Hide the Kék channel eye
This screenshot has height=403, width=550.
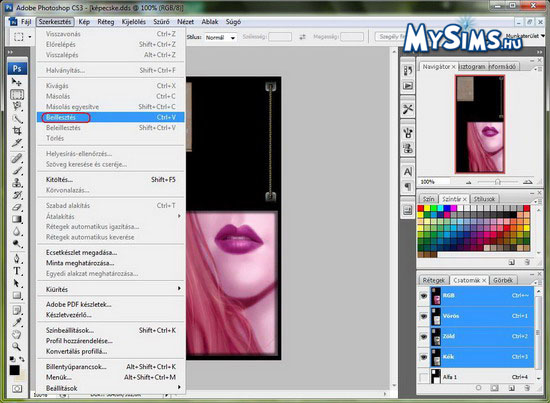[x=424, y=357]
